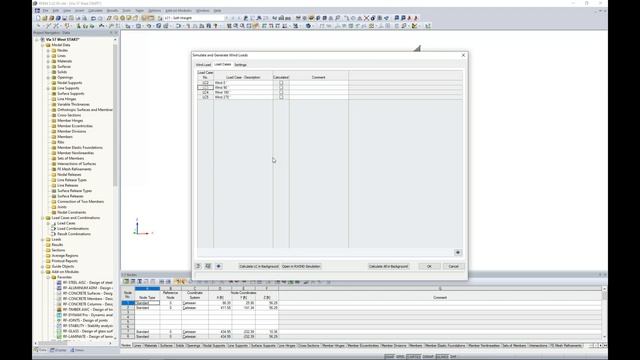
Task: Click the 'Wind 90' description cell
Action: tap(243, 88)
